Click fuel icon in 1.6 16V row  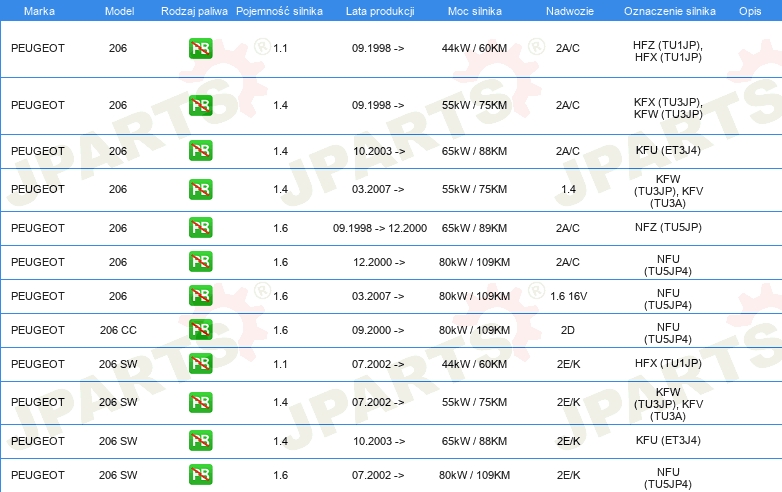point(200,296)
